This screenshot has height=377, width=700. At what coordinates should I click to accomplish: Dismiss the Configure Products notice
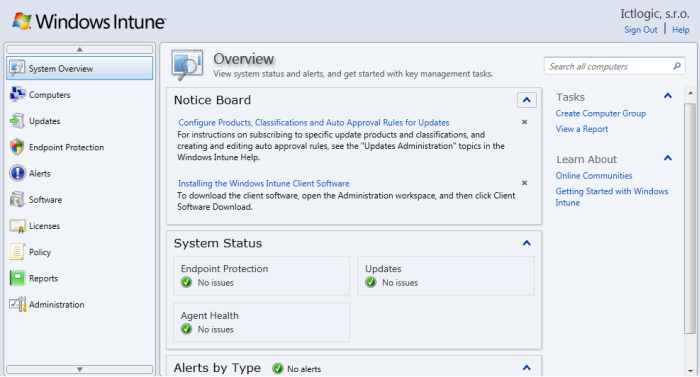(525, 122)
